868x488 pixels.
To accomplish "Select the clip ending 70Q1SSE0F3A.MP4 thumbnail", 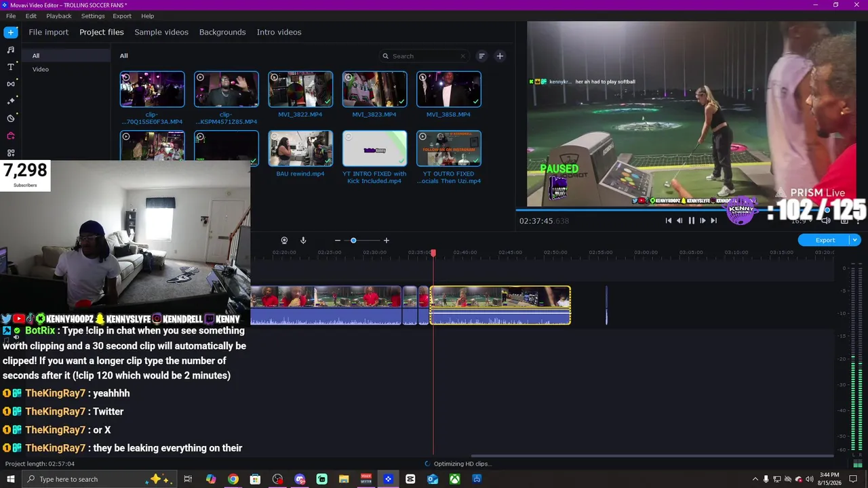I will (152, 89).
